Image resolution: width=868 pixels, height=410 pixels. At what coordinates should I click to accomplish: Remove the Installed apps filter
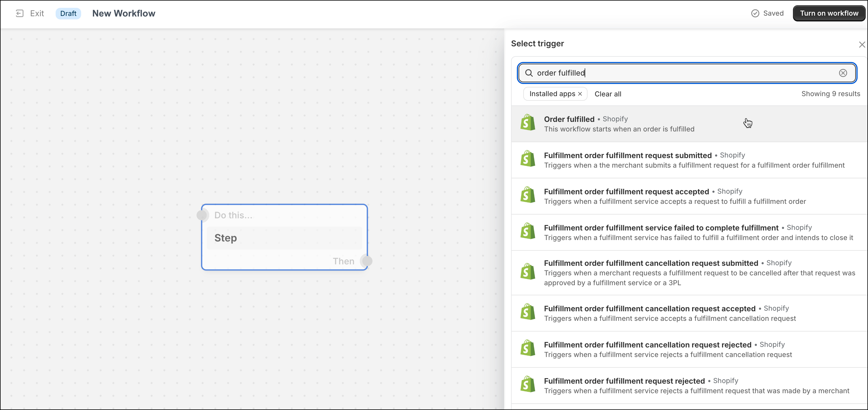(580, 94)
